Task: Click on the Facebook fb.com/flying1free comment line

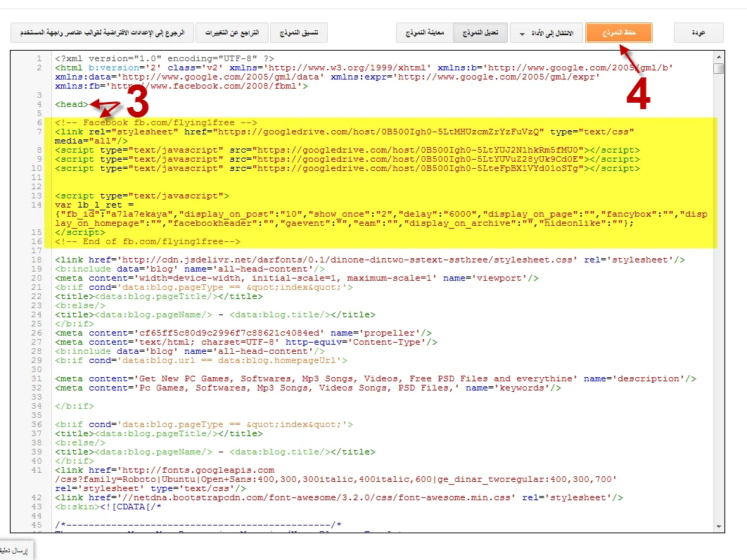Action: (156, 122)
